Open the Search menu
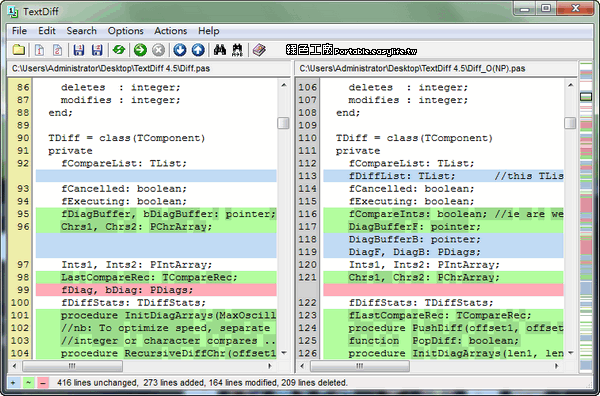600x396 pixels. pos(82,31)
